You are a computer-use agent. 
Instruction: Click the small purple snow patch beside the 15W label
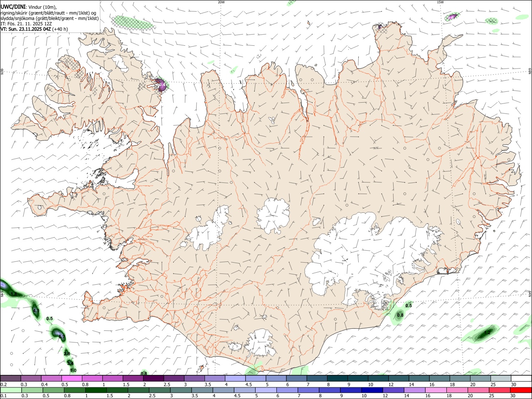point(451,17)
